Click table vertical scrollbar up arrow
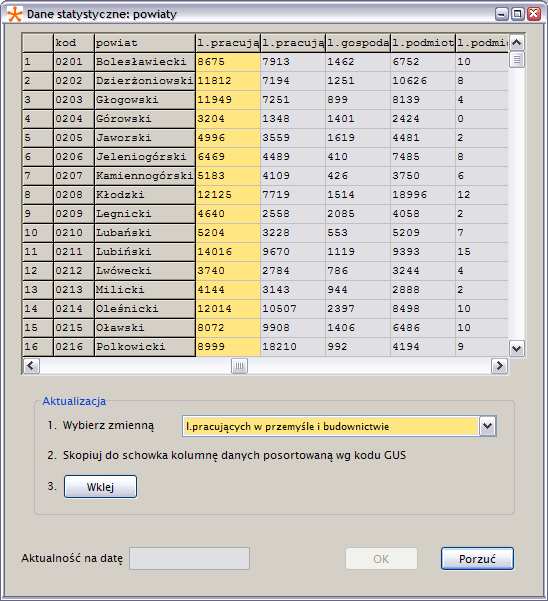The image size is (548, 601). (517, 42)
